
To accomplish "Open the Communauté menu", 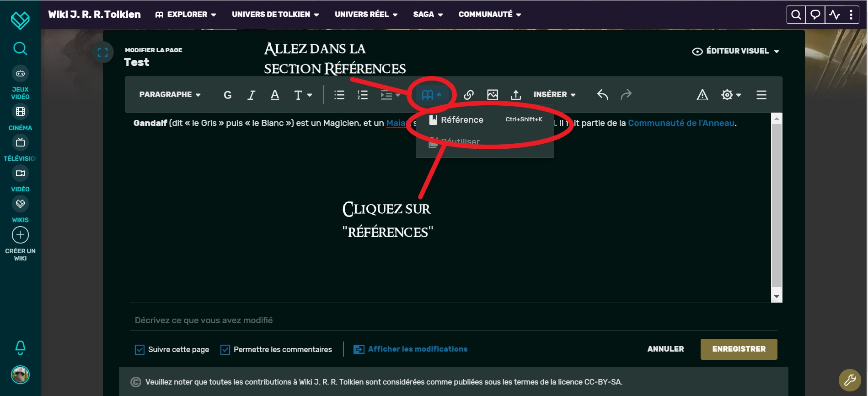I will tap(490, 15).
